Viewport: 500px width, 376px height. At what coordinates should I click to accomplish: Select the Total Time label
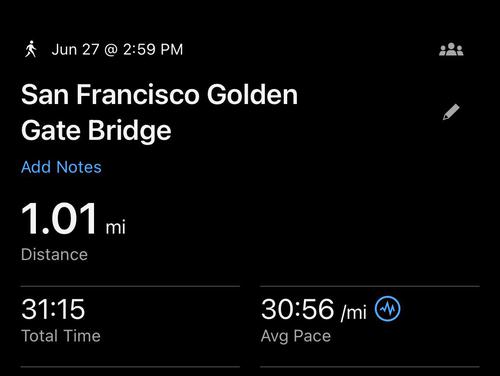pos(61,336)
